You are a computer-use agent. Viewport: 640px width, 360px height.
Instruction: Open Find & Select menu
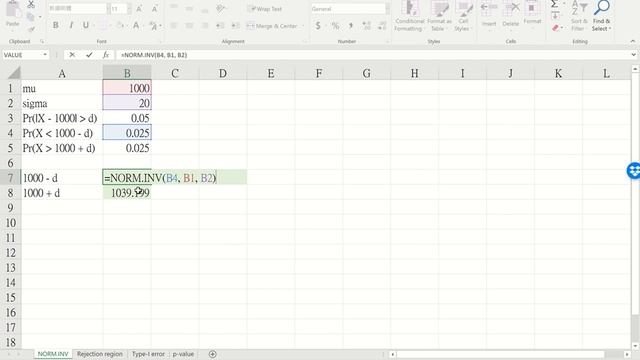[602, 16]
